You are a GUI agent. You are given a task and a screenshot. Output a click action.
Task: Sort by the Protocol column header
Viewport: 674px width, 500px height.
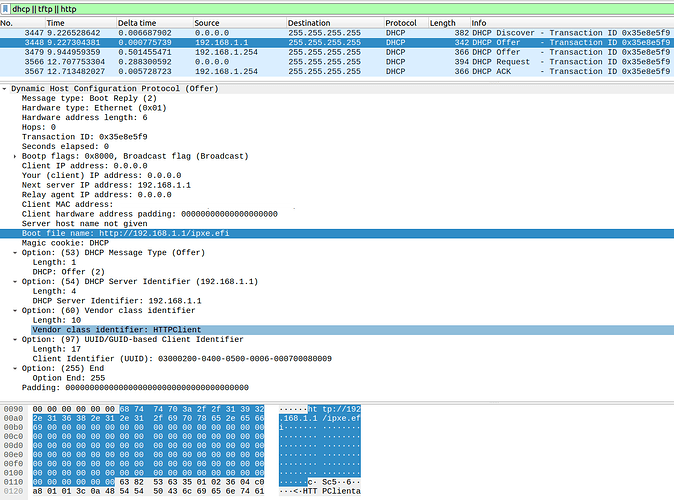click(405, 23)
